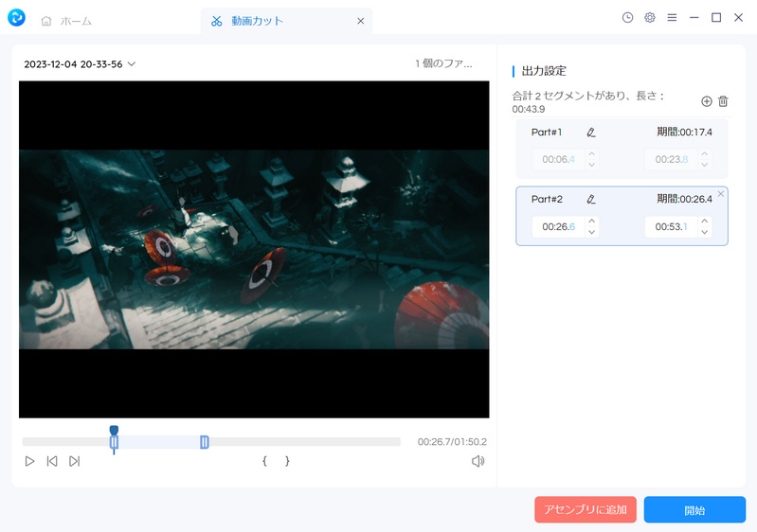The width and height of the screenshot is (757, 532).
Task: Rename Part#1 with the edit pencil
Action: click(591, 133)
